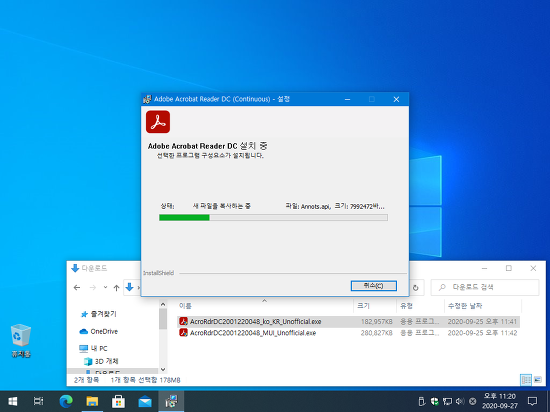This screenshot has width=550, height=412.
Task: Open Mail app from taskbar
Action: pos(145,401)
